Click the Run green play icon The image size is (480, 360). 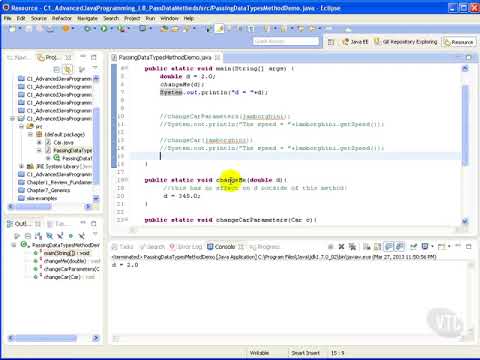pyautogui.click(x=104, y=29)
